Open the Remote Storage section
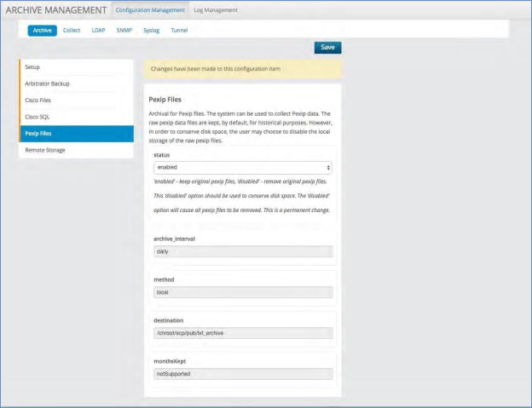Viewport: 532px width, 408px height. (x=76, y=150)
